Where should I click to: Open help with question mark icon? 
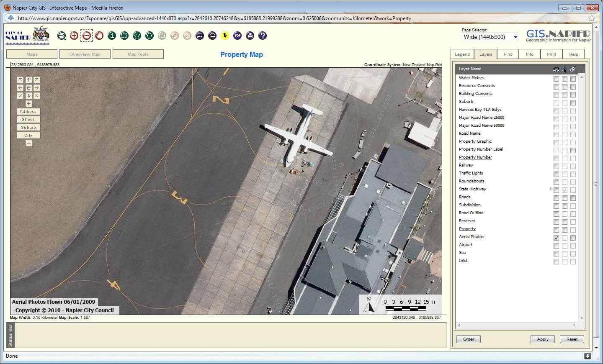click(x=263, y=36)
